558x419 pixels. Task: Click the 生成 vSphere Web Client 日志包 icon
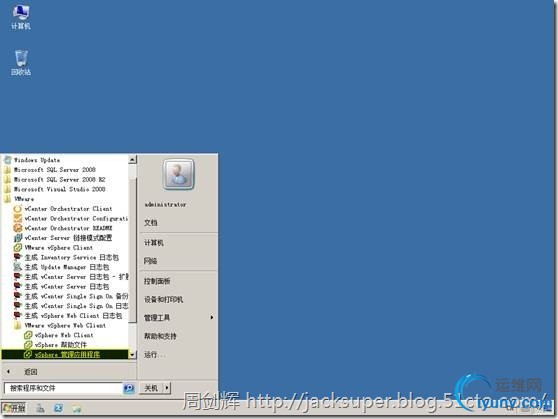click(x=18, y=315)
